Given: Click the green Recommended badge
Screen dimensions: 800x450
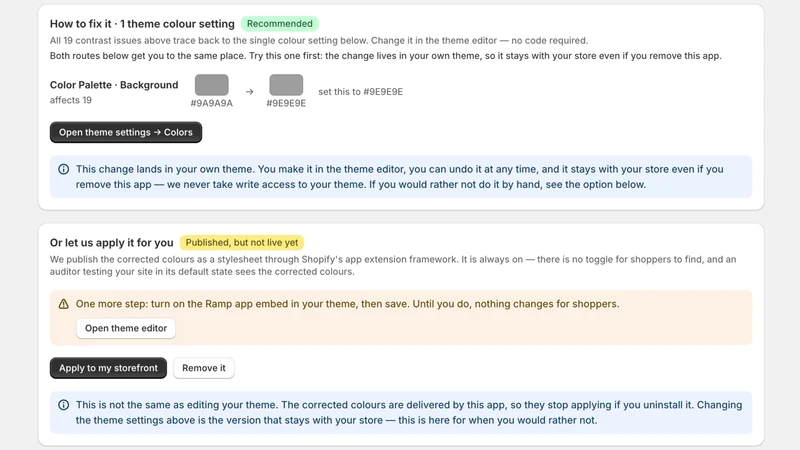Looking at the screenshot, I should (280, 23).
